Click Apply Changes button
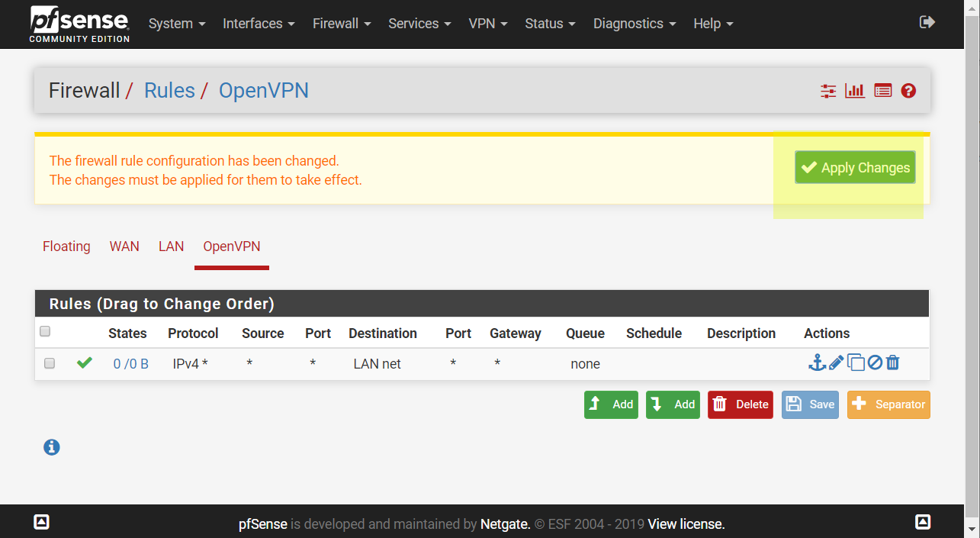980x538 pixels. pyautogui.click(x=855, y=168)
